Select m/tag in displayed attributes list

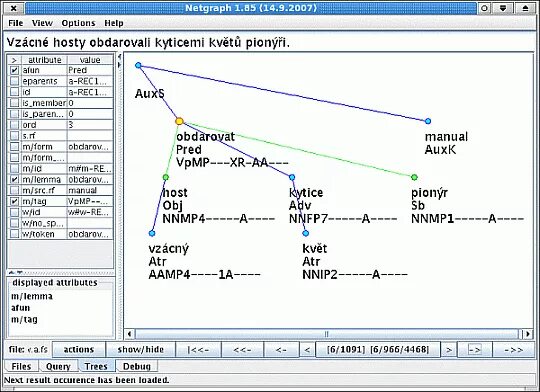[24, 319]
